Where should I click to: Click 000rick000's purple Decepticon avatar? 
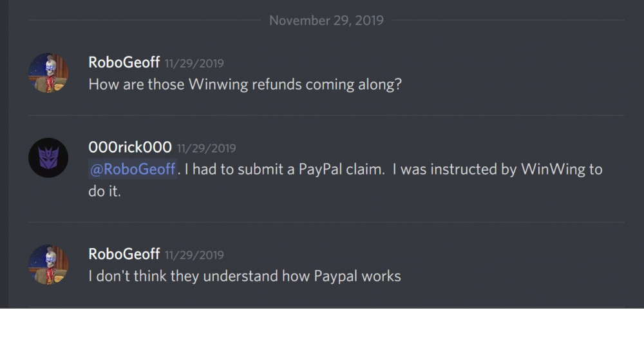click(x=48, y=158)
